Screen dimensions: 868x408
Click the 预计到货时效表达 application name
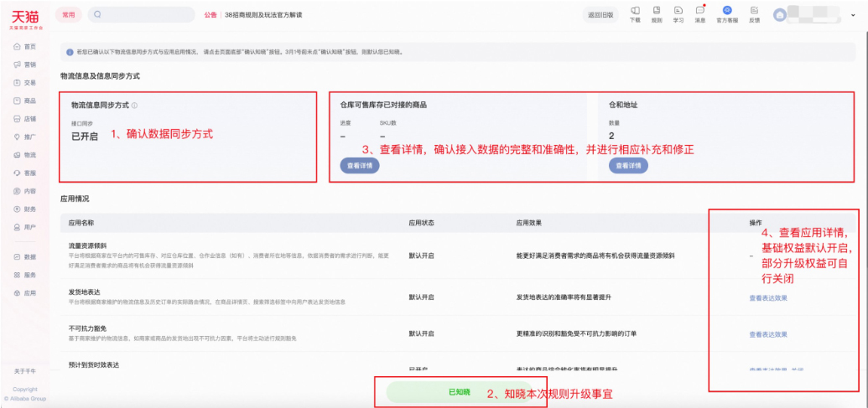94,365
